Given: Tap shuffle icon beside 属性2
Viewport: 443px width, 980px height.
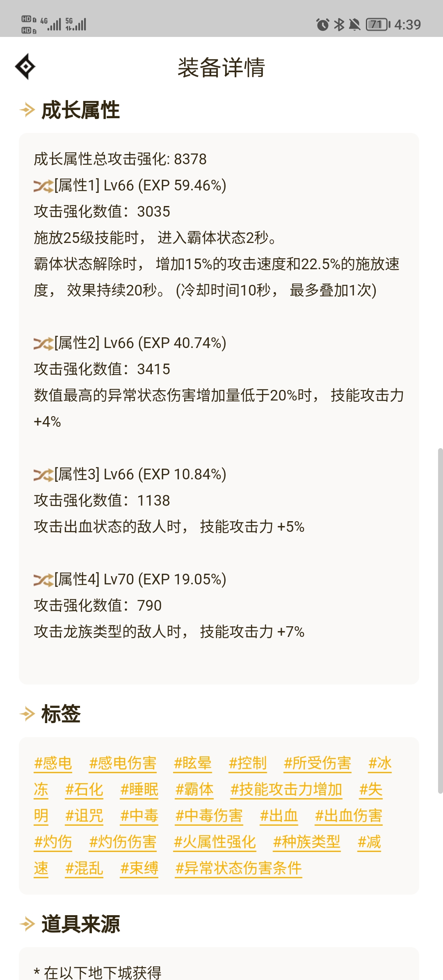Looking at the screenshot, I should tap(43, 344).
